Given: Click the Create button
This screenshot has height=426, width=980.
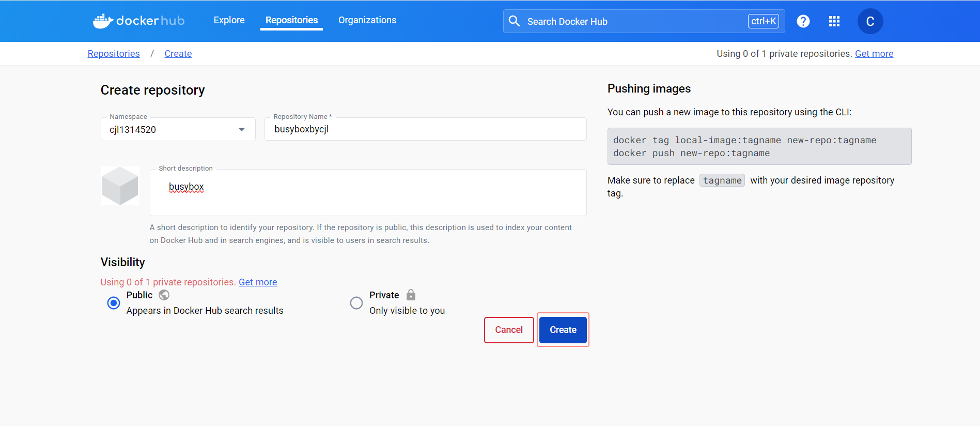Looking at the screenshot, I should (x=563, y=330).
